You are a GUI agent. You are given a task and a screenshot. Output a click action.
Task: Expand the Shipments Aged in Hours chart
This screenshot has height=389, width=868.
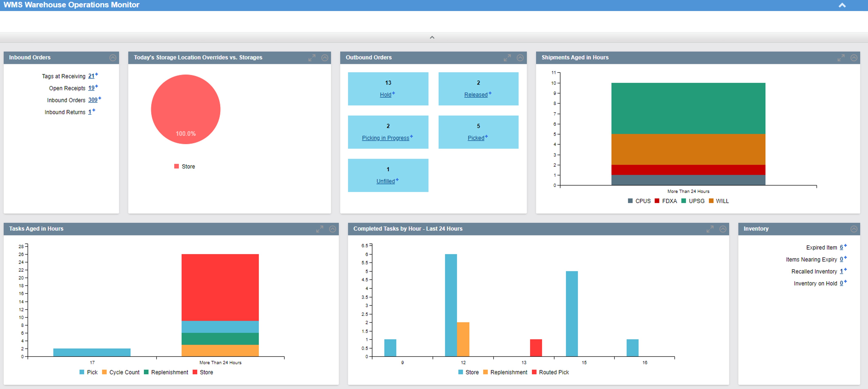pyautogui.click(x=841, y=58)
